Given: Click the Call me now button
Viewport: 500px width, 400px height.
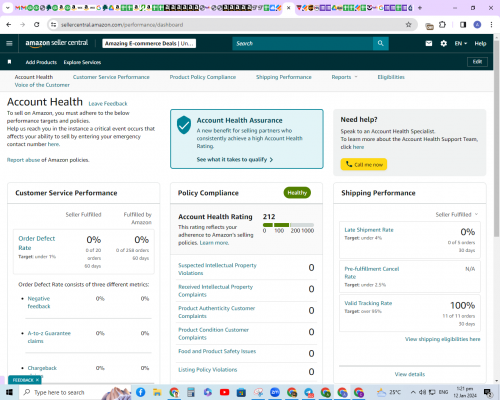Looking at the screenshot, I should 364,164.
